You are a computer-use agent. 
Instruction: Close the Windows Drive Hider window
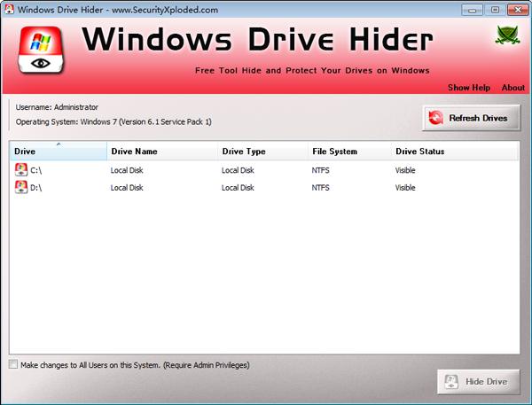(x=518, y=10)
